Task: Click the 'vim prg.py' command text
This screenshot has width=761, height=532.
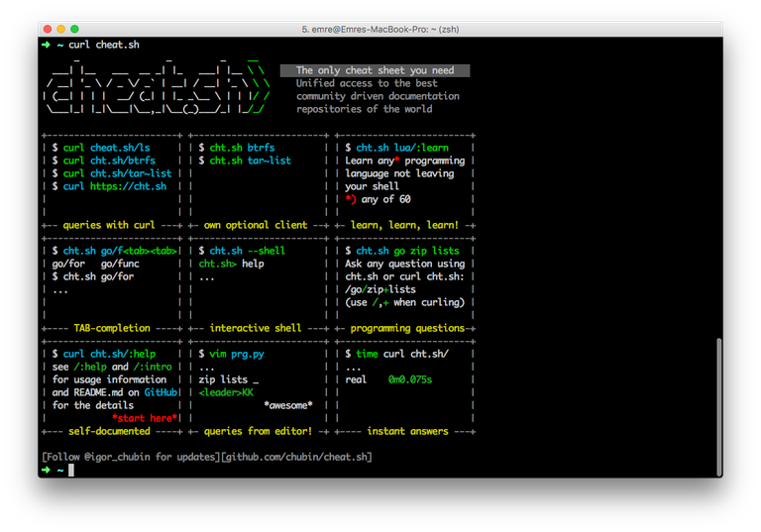Action: pos(236,354)
